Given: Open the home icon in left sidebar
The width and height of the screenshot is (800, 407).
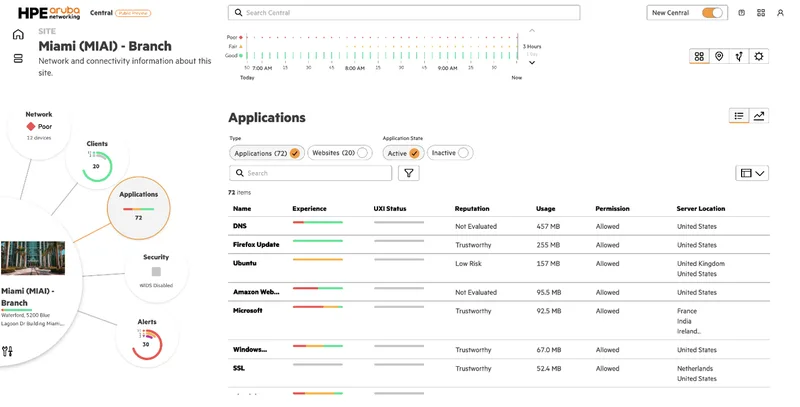Looking at the screenshot, I should (x=18, y=35).
